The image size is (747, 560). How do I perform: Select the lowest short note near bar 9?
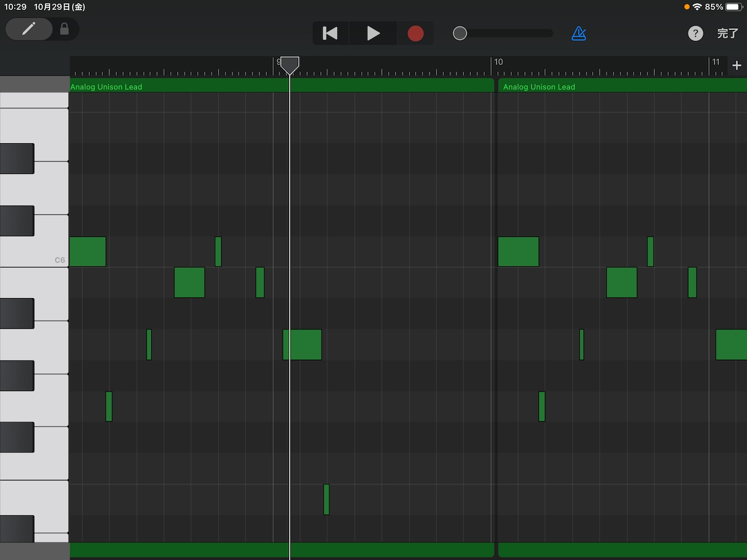(326, 499)
